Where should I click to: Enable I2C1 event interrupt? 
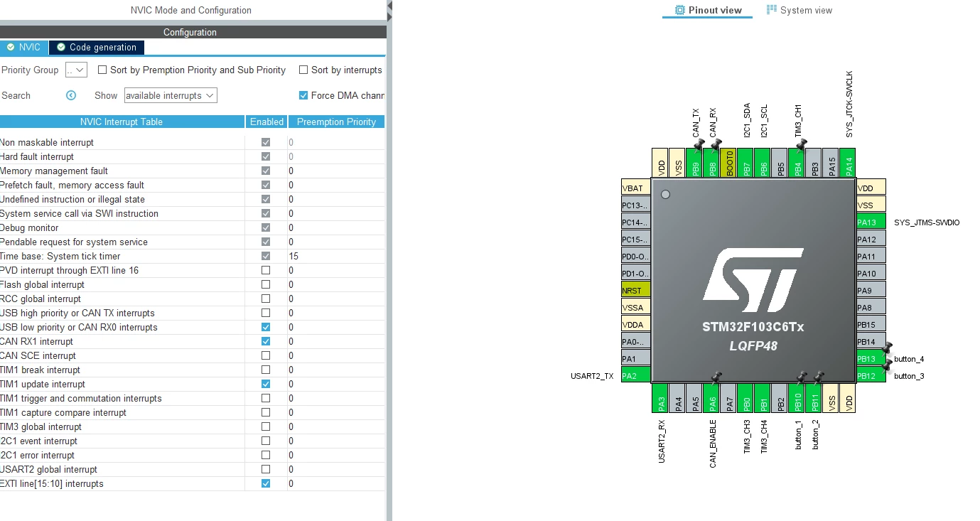click(x=266, y=441)
